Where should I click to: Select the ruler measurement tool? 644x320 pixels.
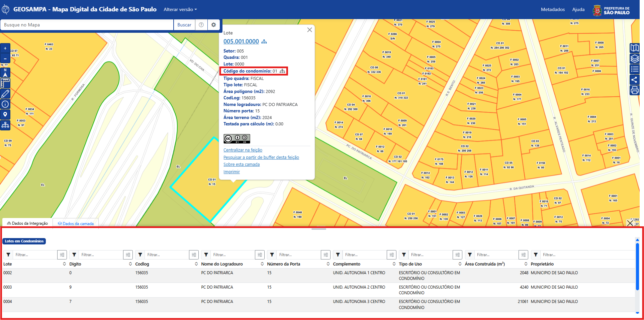point(5,83)
